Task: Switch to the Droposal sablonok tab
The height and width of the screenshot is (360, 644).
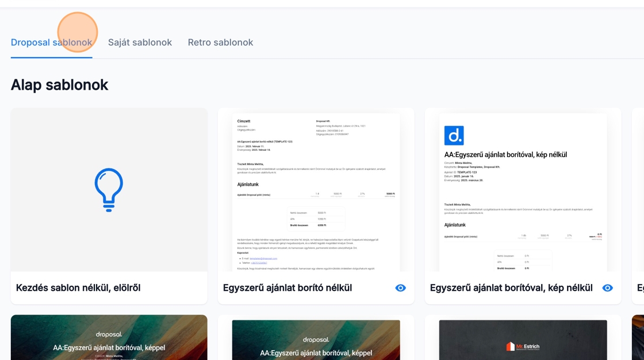Action: pos(51,43)
